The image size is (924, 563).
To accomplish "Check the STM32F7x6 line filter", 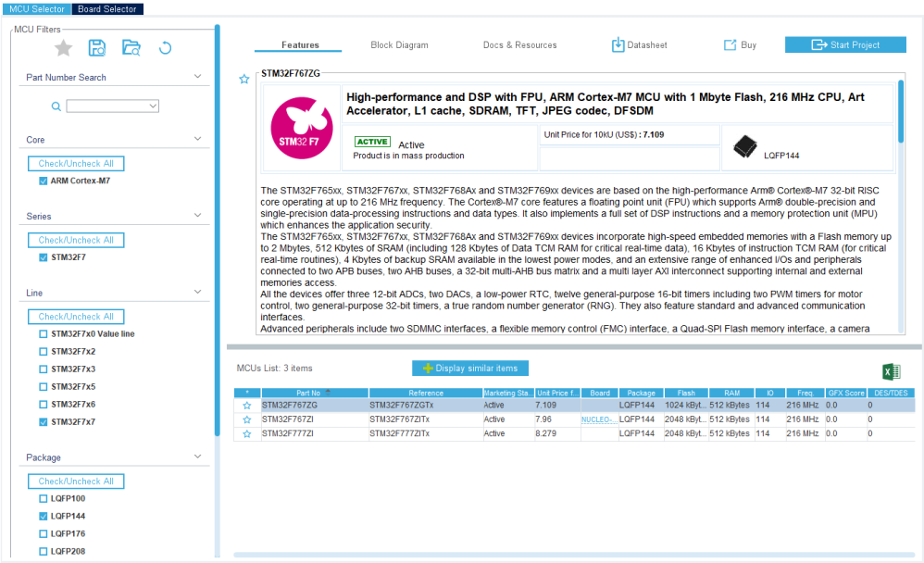I will [x=43, y=405].
